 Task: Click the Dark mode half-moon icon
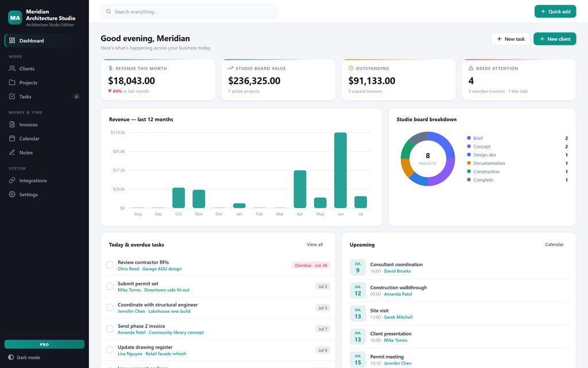(11, 357)
